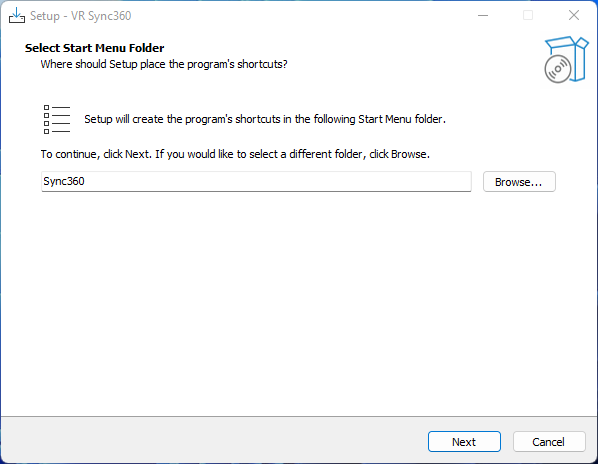Screen dimensions: 598x464
Task: Click the 'Setup will create the program's shortcuts' sentence
Action: (265, 119)
